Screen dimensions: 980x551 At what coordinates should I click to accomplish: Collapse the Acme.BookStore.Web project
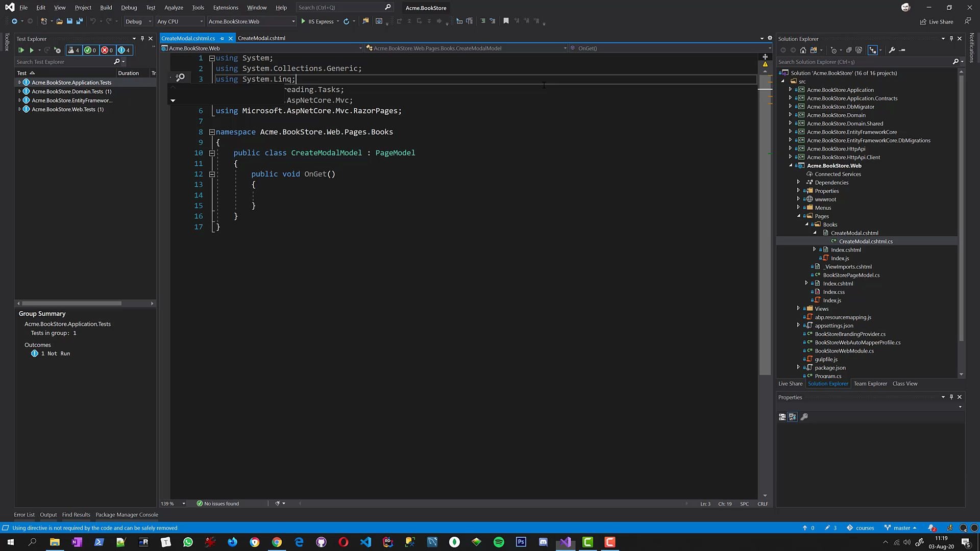791,165
